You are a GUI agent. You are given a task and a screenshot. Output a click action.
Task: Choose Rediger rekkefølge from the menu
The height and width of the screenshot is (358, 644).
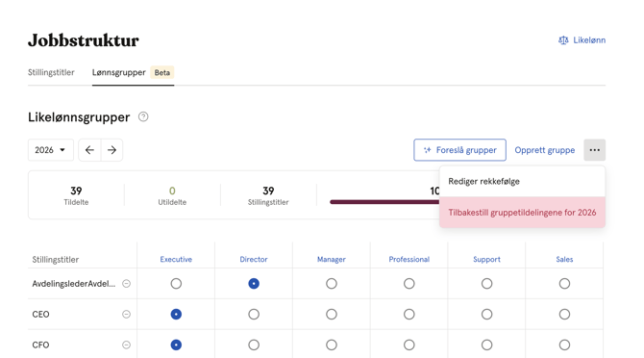[522, 181]
